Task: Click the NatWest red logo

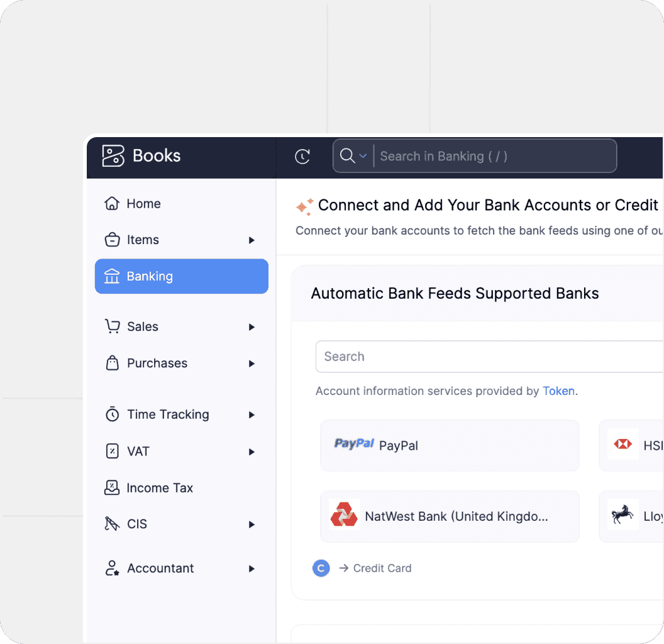Action: click(344, 514)
